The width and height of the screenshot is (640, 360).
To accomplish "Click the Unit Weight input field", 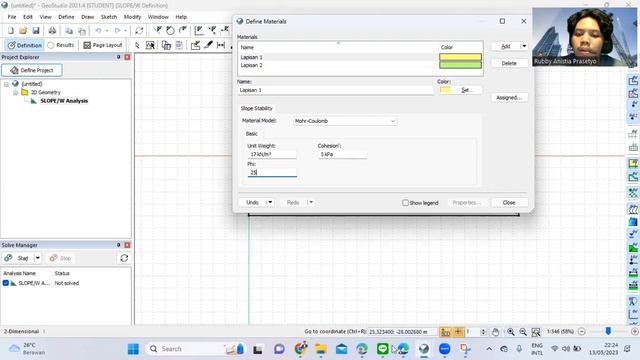I will point(272,154).
